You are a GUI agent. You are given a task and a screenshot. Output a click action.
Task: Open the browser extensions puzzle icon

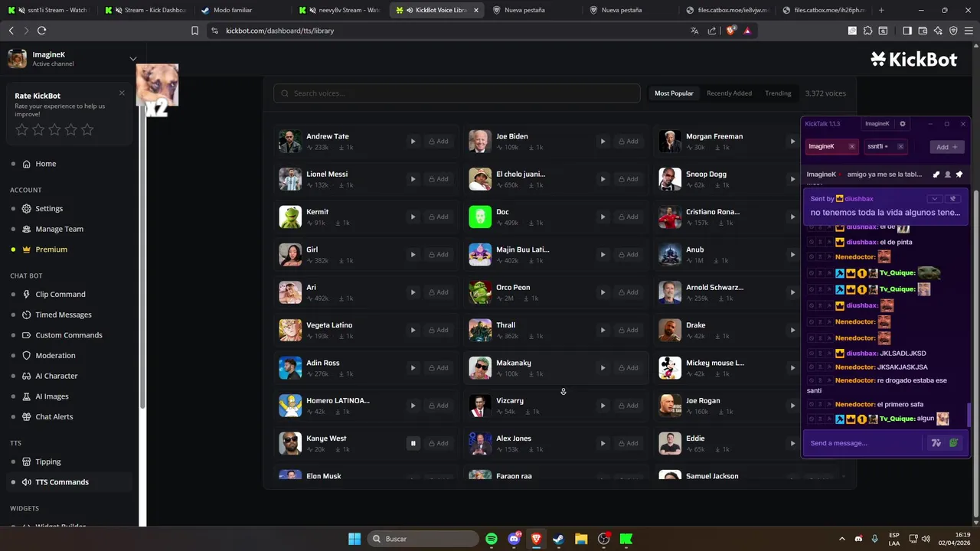867,31
